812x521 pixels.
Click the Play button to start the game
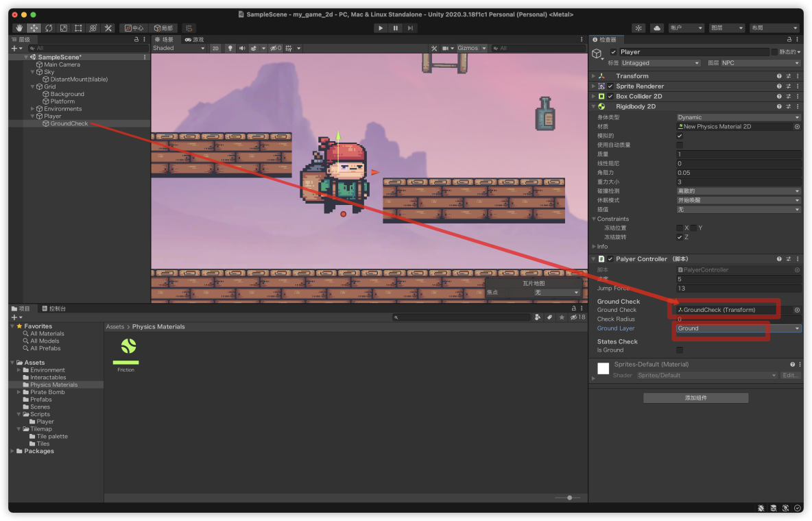pos(381,28)
